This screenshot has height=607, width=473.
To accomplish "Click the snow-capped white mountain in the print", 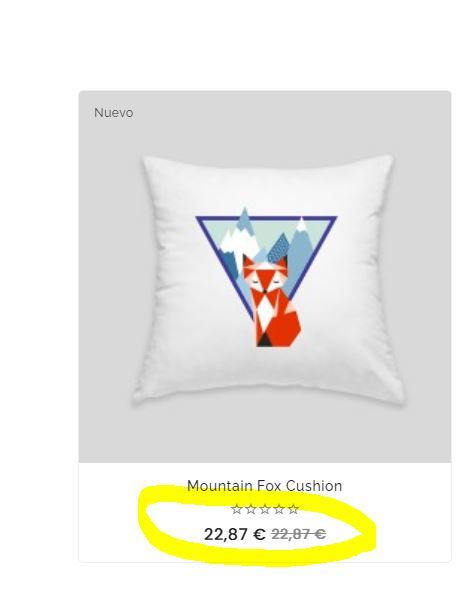I will (239, 242).
